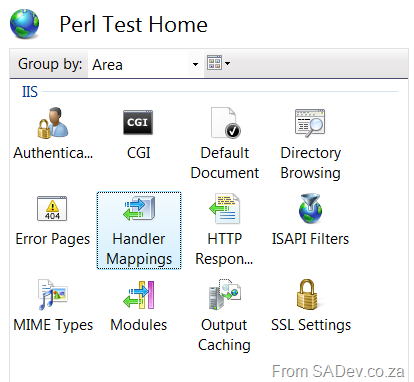414x382 pixels.
Task: Select the Default Document icon
Action: (x=225, y=123)
